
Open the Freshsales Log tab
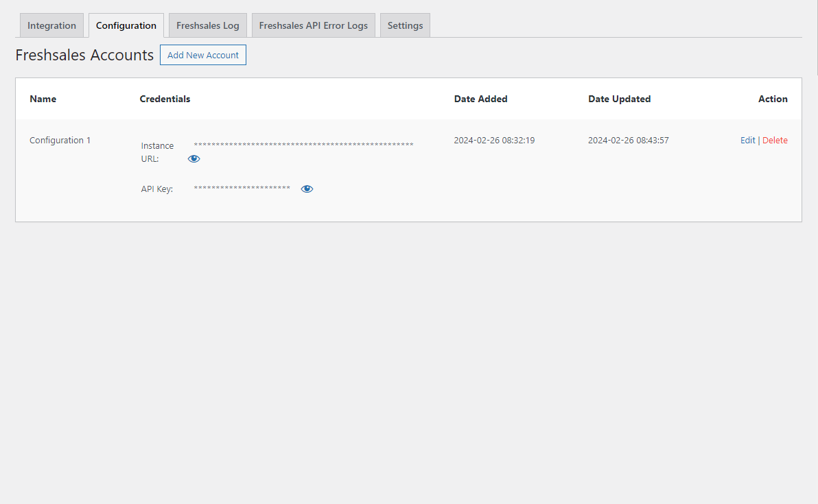[208, 25]
